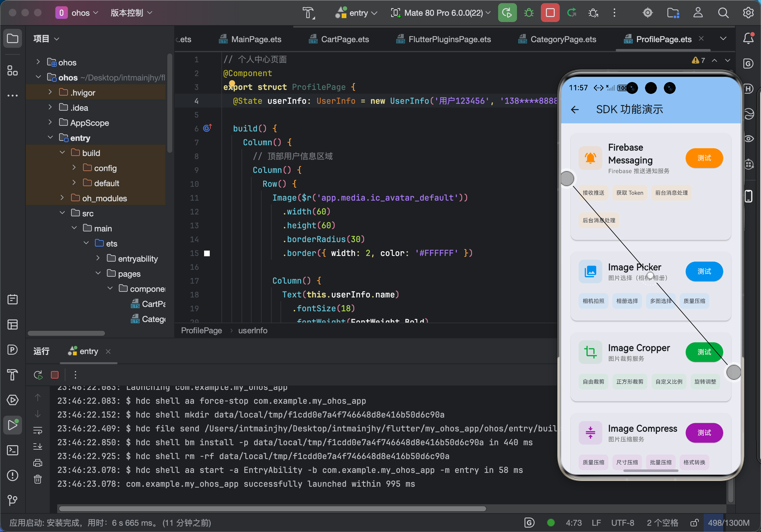This screenshot has height=532, width=761.
Task: Click the back arrow in SDK 功能演示 header
Action: (x=575, y=109)
